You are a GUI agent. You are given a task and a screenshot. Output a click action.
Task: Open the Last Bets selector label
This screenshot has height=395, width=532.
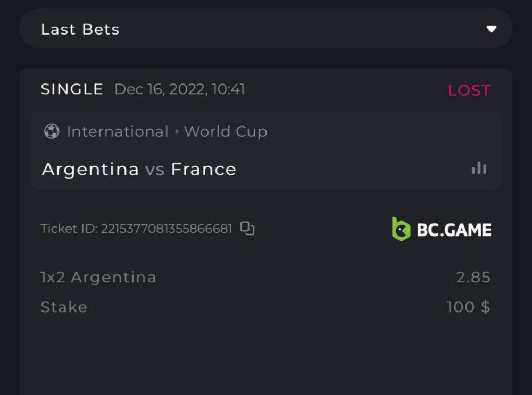[x=80, y=29]
